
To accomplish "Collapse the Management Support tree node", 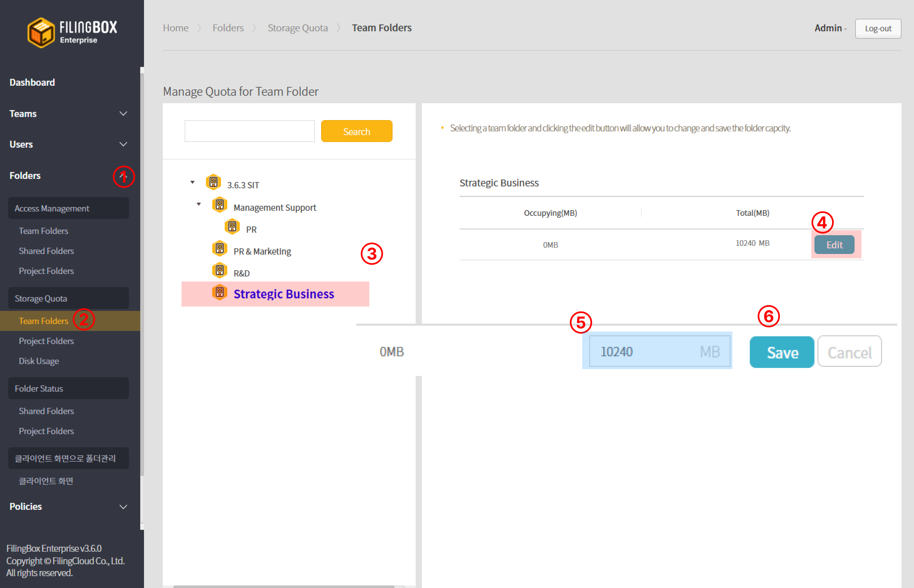I will [x=199, y=205].
